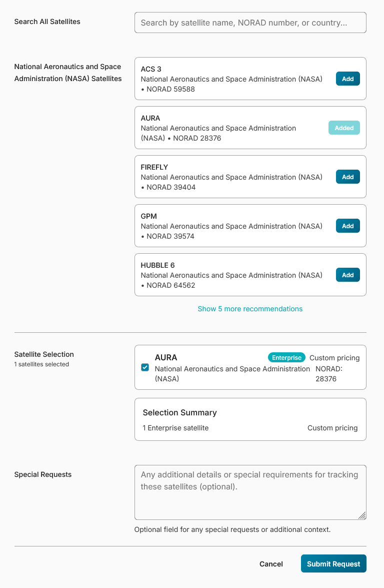Add the HUBBLE 6 satellite

(x=347, y=275)
